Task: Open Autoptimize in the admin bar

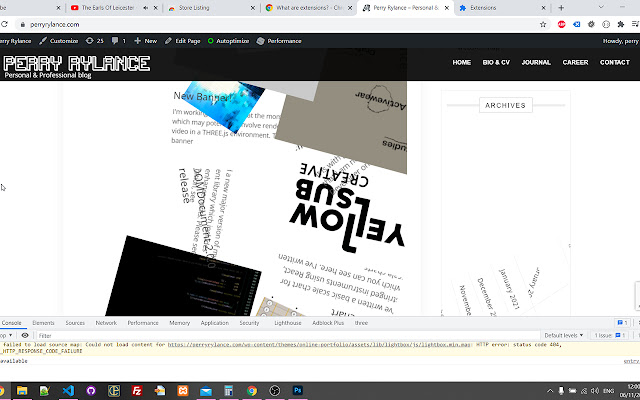Action: coord(228,41)
